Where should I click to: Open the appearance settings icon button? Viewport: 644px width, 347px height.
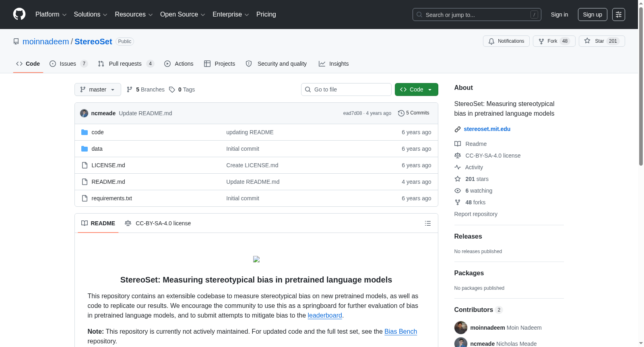[x=619, y=15]
